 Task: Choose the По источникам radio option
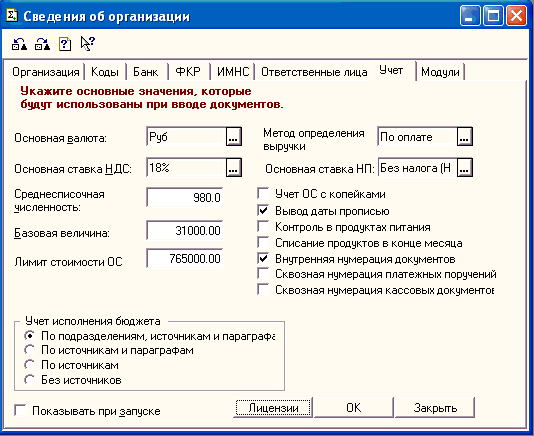point(30,365)
